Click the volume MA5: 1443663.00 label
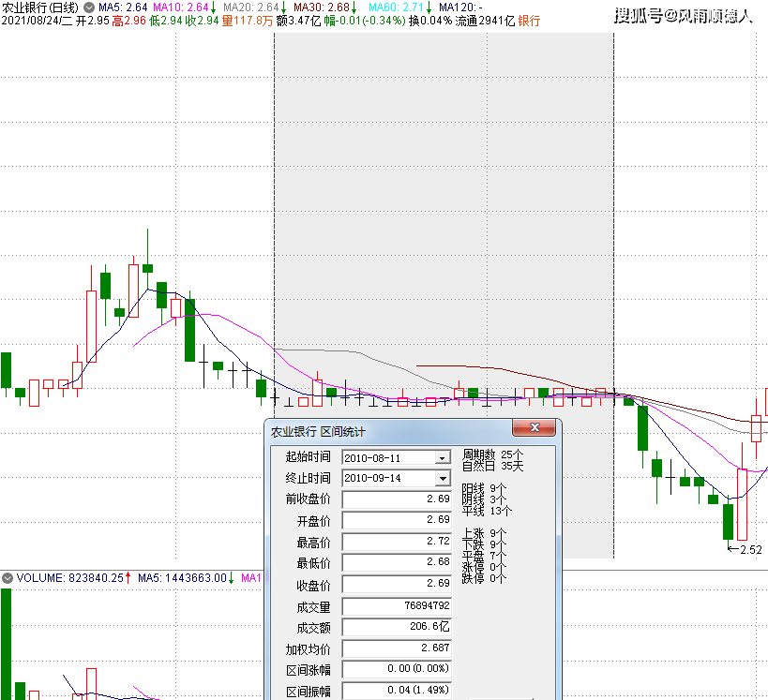The image size is (768, 700). pos(182,578)
